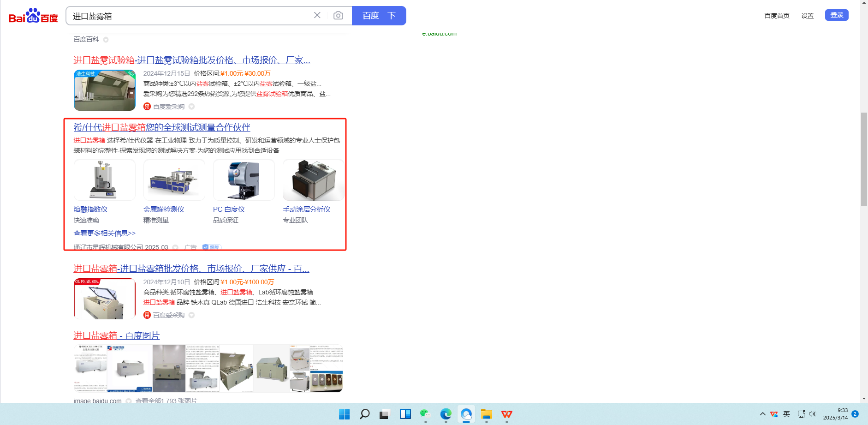The height and width of the screenshot is (425, 868).
Task: Open the 金属罐检测仪 text link
Action: point(164,210)
